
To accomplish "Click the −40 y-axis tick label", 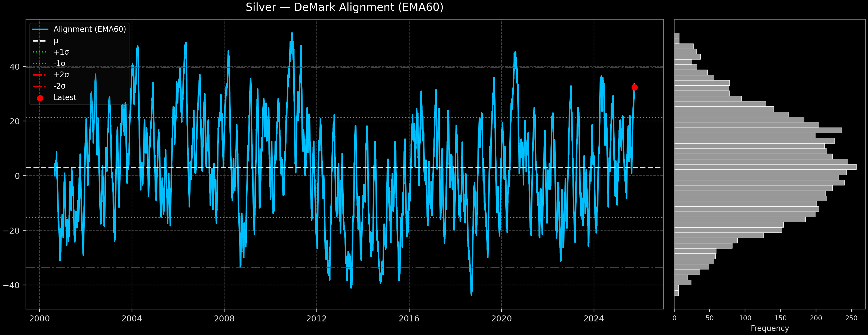I will [11, 285].
